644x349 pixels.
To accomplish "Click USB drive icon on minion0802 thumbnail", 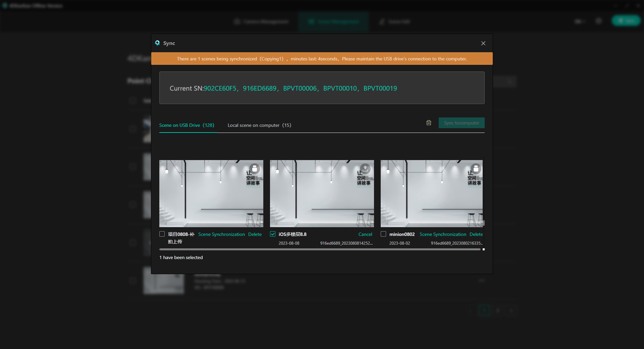I will coord(476,168).
